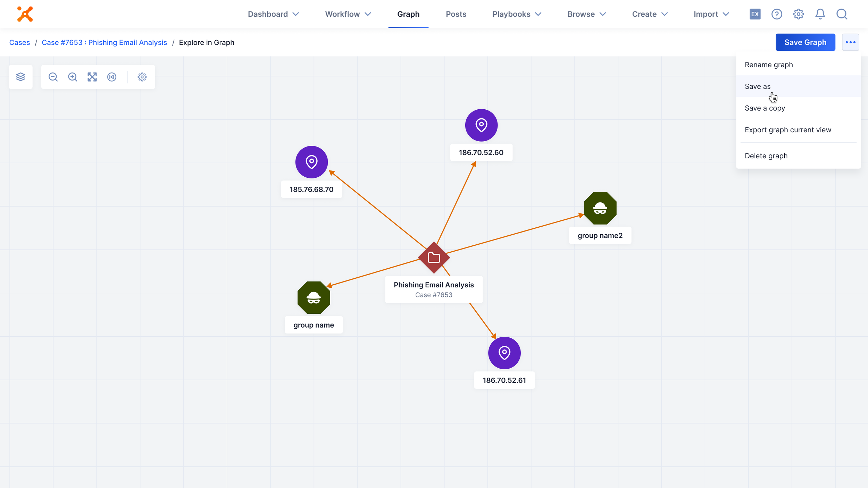This screenshot has width=868, height=488.
Task: Click the help question mark icon
Action: [777, 14]
